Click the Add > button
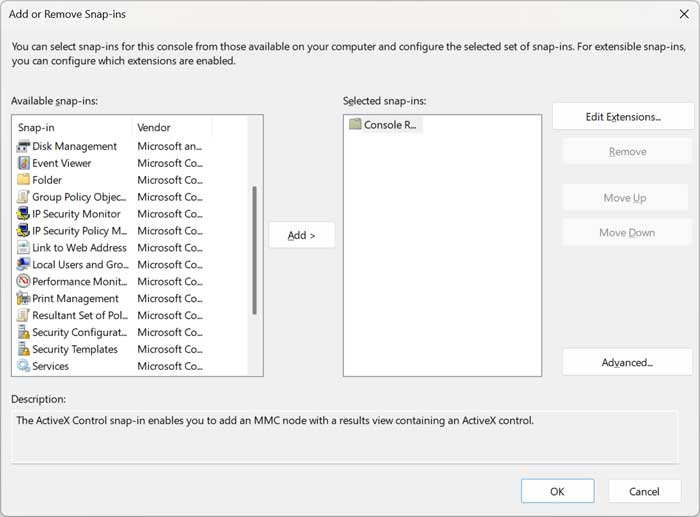 (x=301, y=235)
